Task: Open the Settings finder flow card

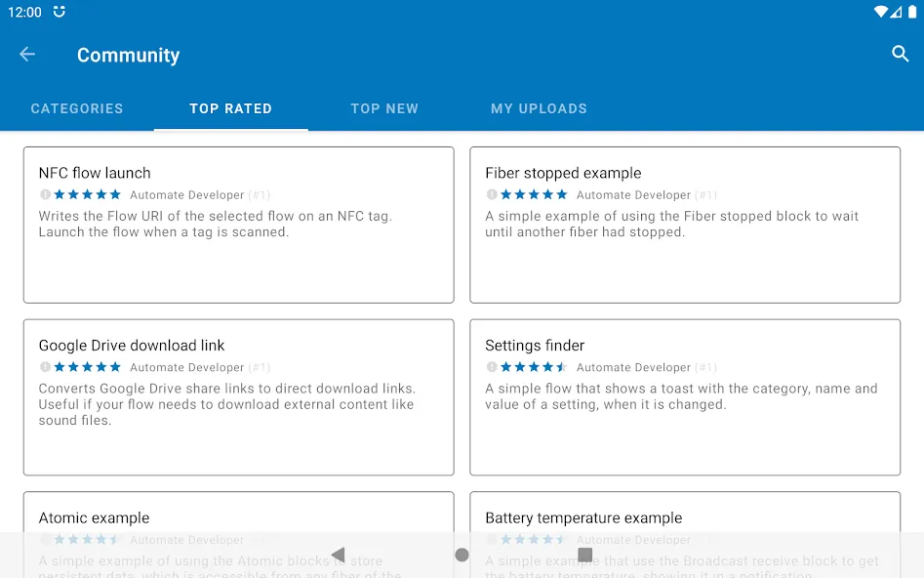Action: [x=685, y=397]
